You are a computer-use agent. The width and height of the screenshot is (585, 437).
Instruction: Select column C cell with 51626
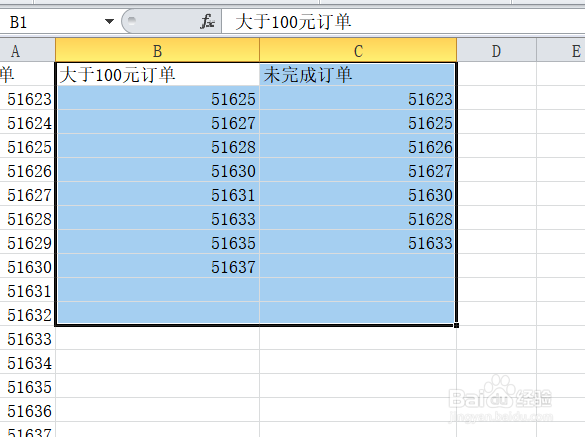pos(358,146)
